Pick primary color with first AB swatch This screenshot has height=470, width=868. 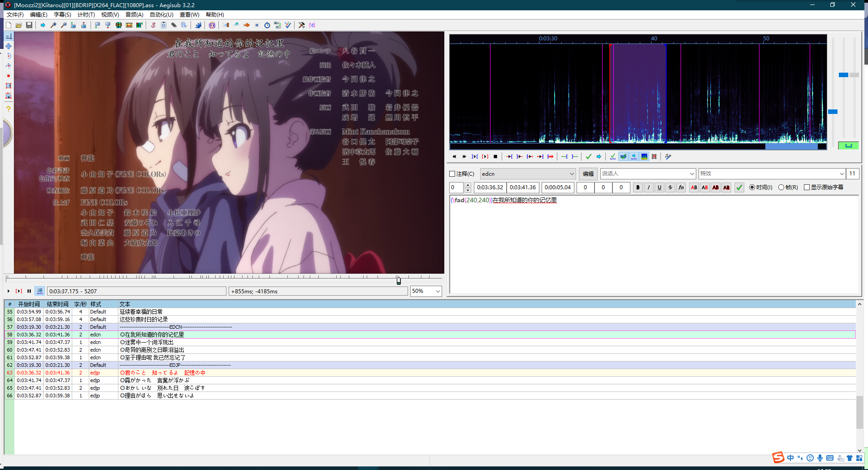click(694, 187)
